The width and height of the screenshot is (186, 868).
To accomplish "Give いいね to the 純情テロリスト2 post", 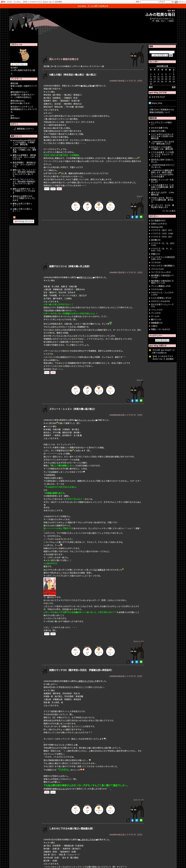I will pos(76,390).
